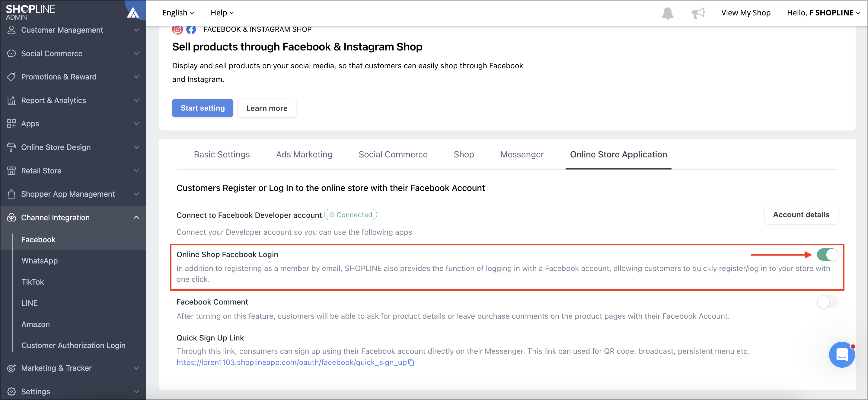Image resolution: width=868 pixels, height=400 pixels.
Task: Expand the Settings sidebar chevron
Action: [x=136, y=391]
